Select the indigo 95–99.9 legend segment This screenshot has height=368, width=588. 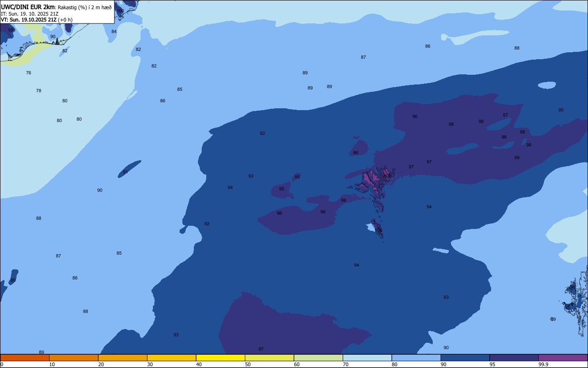click(x=514, y=357)
